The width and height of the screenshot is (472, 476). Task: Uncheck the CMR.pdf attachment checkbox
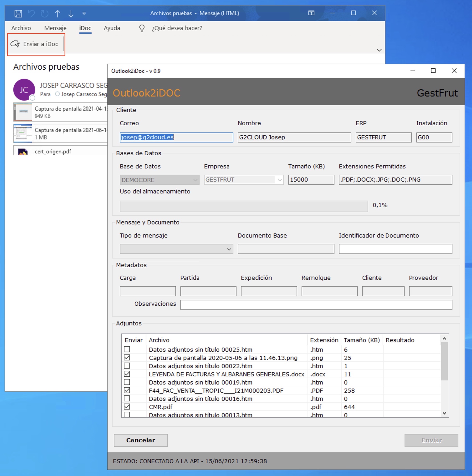coord(127,407)
